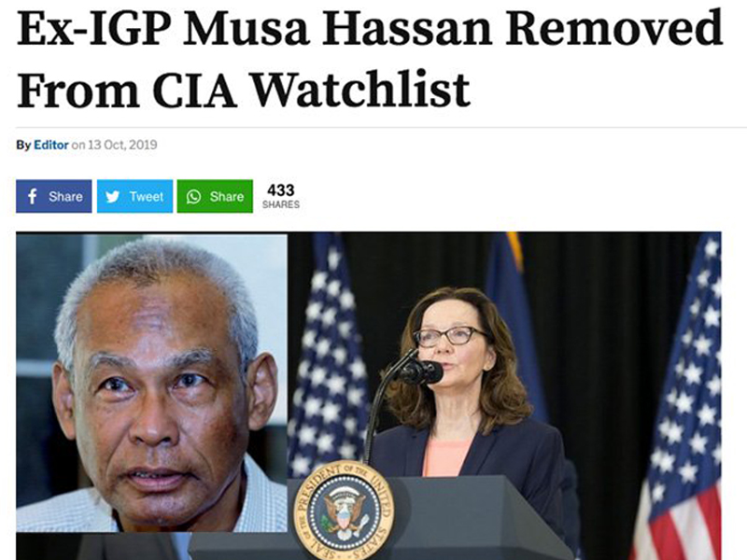Click the 433 share count number

(281, 190)
